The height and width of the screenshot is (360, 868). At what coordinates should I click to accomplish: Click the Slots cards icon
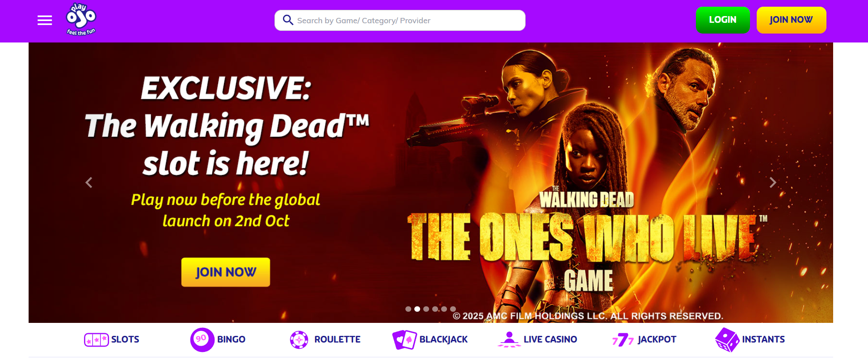pyautogui.click(x=96, y=340)
